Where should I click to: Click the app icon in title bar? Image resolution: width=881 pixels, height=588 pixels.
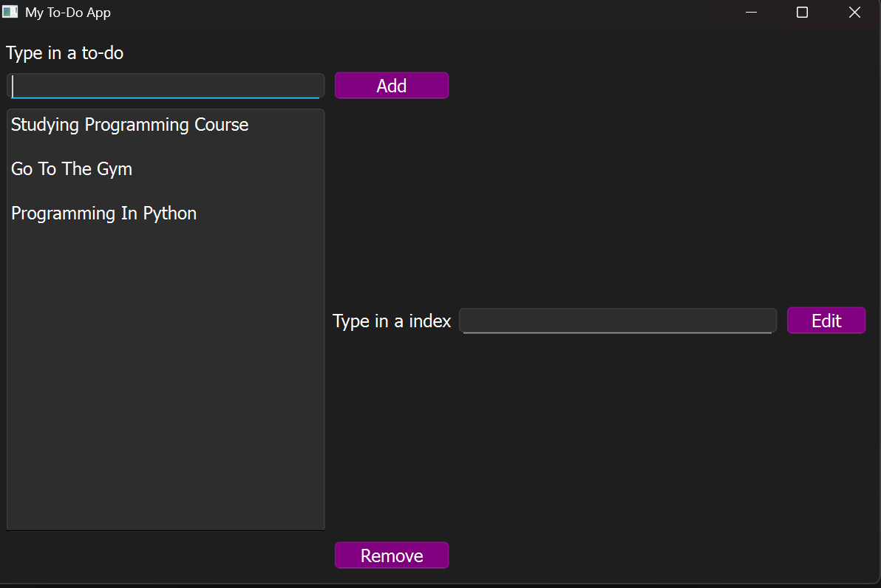coord(10,13)
